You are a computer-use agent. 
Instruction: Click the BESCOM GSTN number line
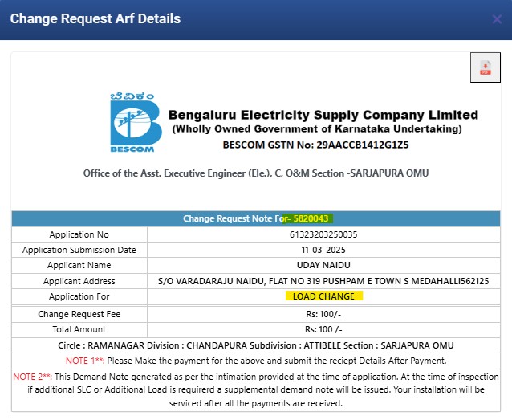coord(315,145)
